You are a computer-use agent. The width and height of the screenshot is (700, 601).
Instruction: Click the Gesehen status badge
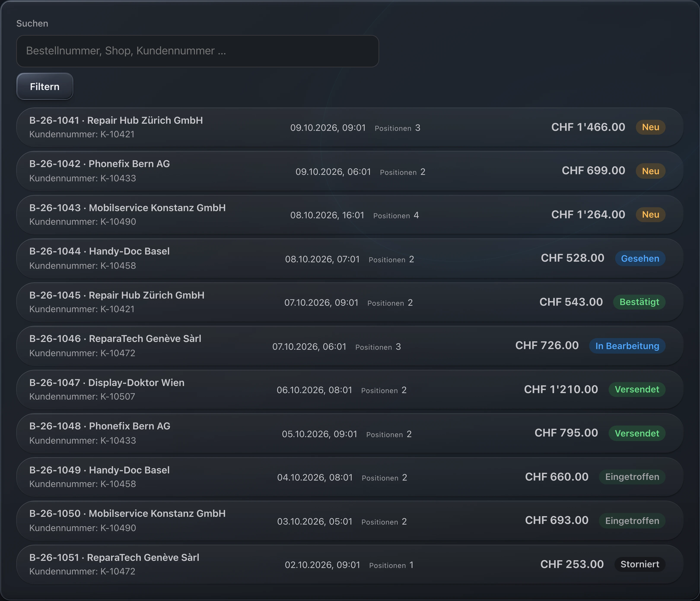(640, 258)
